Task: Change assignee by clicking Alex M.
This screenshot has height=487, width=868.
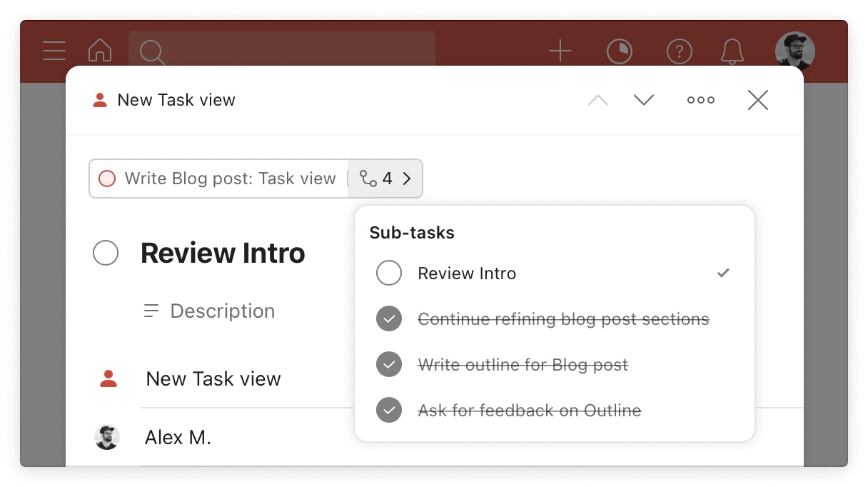Action: pos(178,436)
